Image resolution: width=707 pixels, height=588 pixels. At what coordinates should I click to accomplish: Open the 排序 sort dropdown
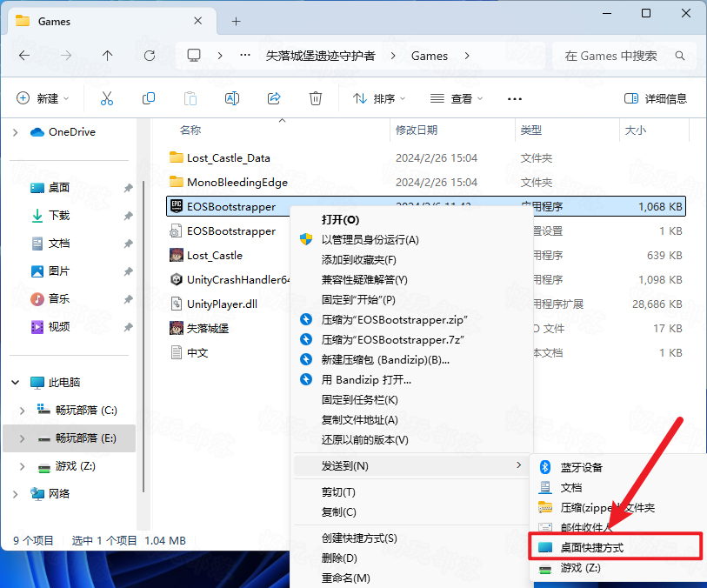(x=379, y=98)
